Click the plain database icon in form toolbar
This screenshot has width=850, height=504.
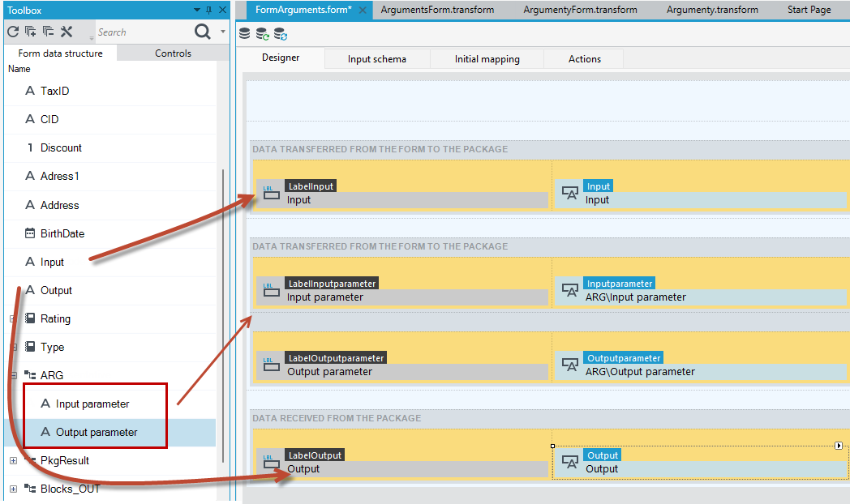pos(244,33)
